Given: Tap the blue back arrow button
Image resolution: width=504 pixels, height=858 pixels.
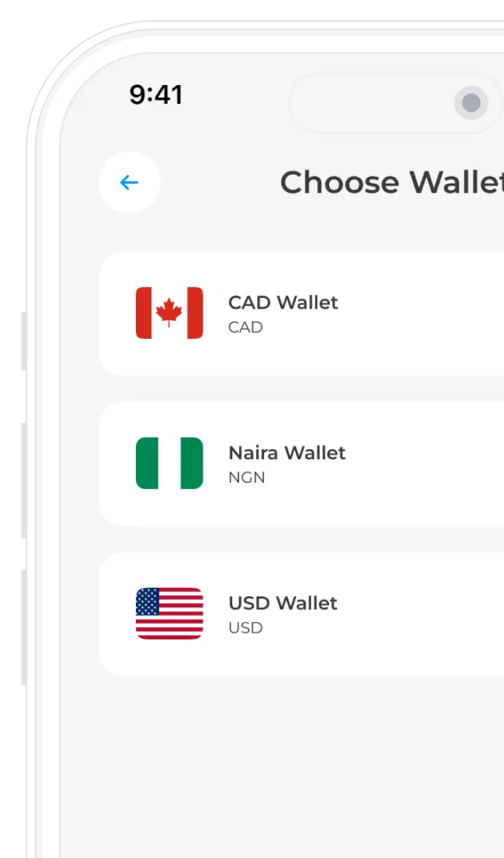Looking at the screenshot, I should coord(130,182).
